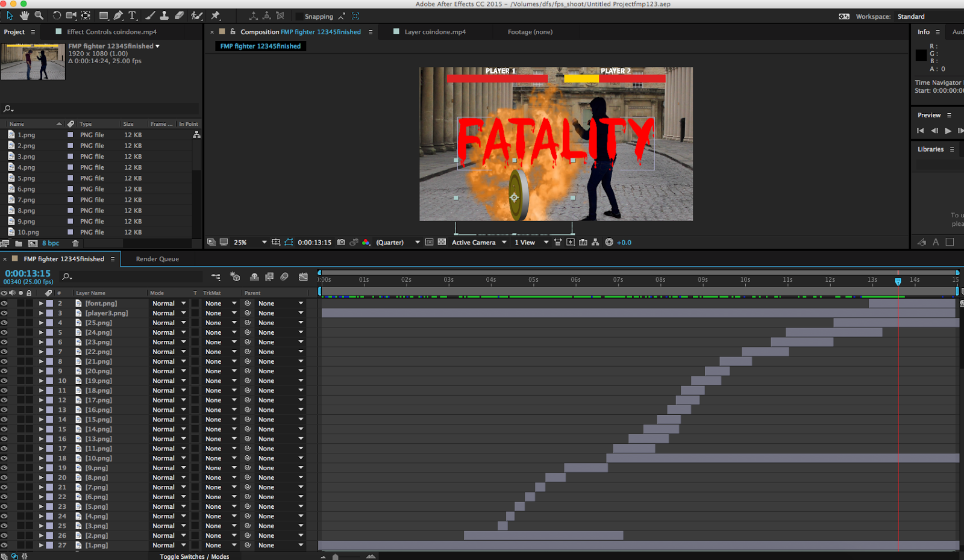Select the Pen tool
964x560 pixels.
[x=118, y=16]
